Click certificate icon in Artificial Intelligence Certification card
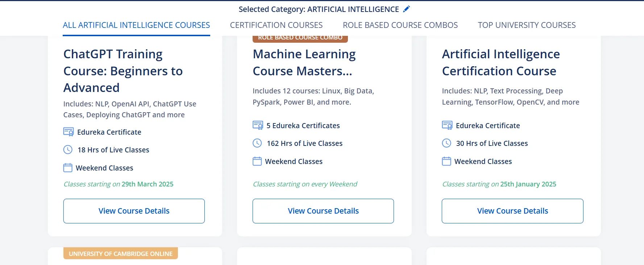The image size is (644, 265). click(447, 125)
